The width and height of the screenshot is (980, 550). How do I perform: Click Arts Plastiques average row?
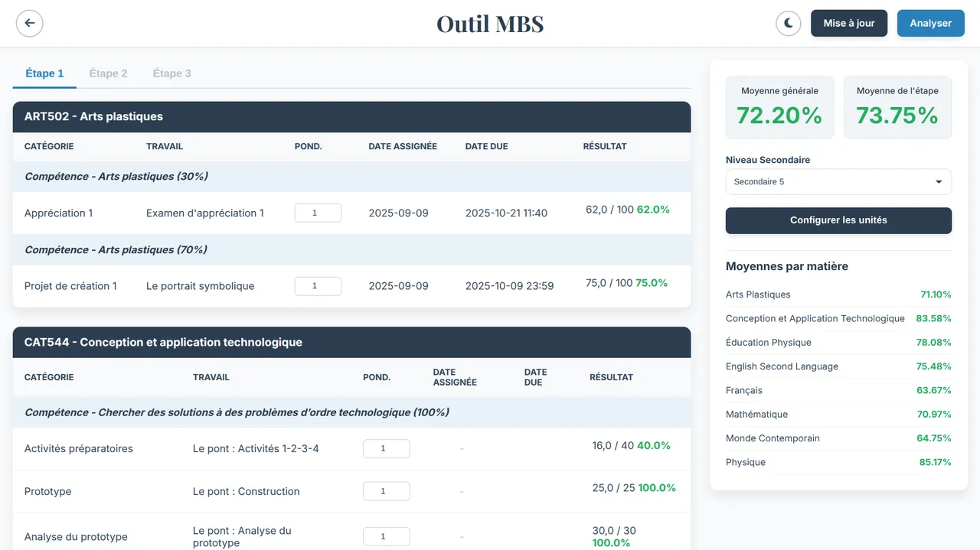(x=838, y=295)
